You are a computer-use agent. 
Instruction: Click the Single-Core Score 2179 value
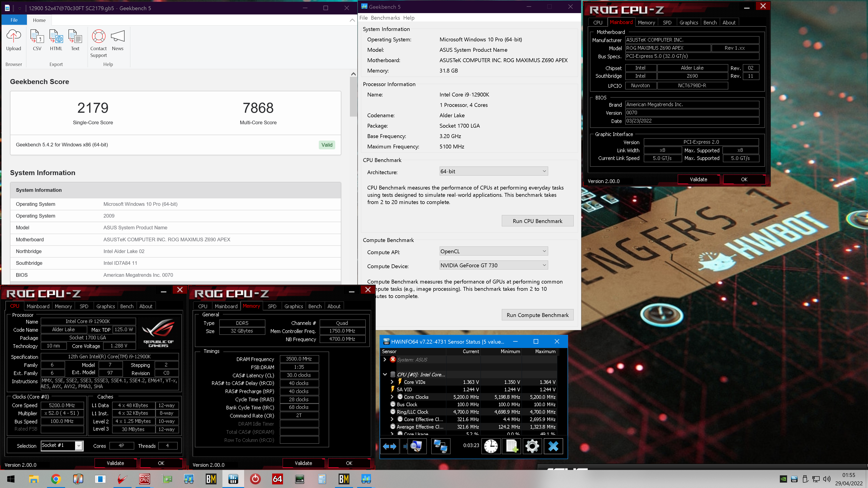click(93, 108)
